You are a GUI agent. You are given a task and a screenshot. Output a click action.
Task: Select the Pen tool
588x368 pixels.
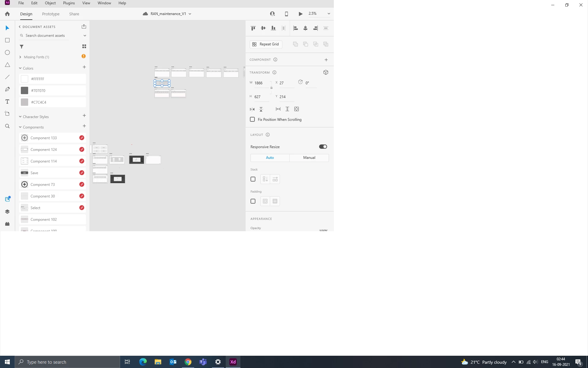coord(7,89)
